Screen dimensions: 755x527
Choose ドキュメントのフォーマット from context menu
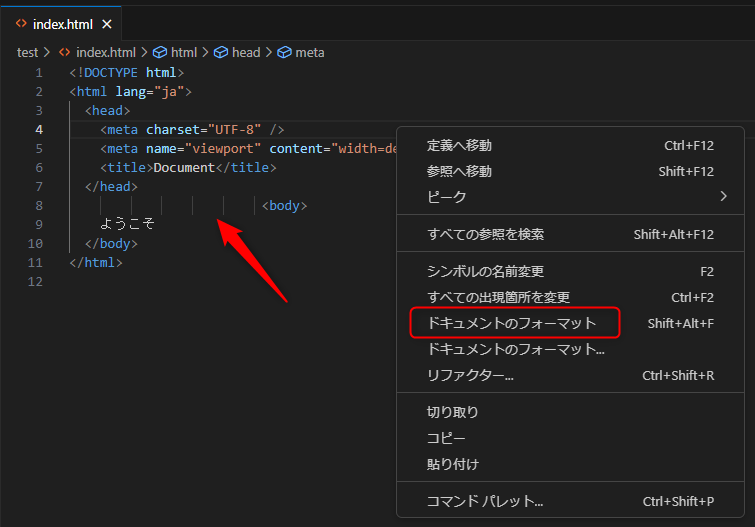(511, 323)
